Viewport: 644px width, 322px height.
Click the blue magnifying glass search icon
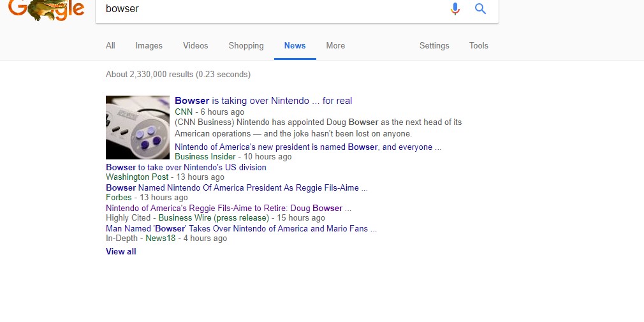pyautogui.click(x=480, y=9)
